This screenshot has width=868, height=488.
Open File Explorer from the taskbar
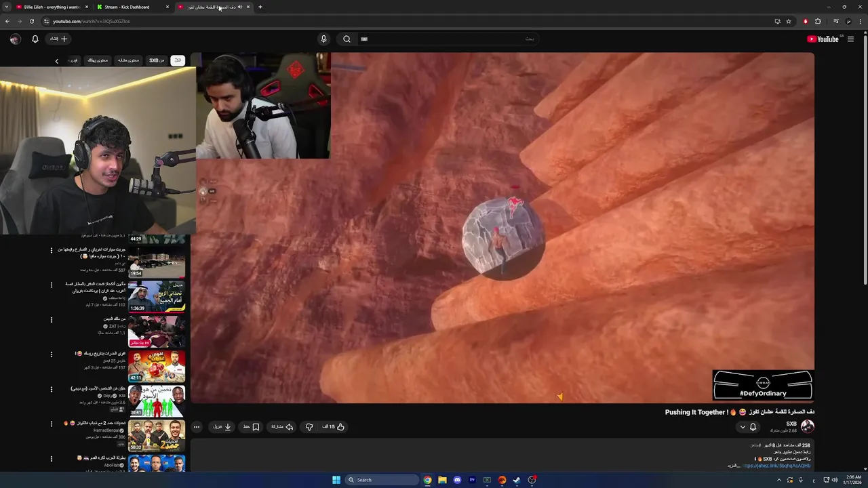pos(442,480)
